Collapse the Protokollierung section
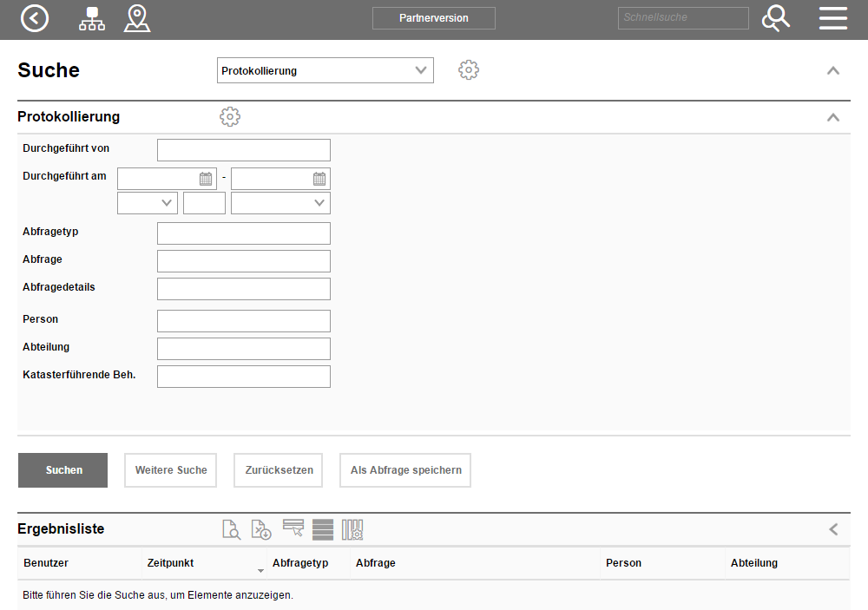 [832, 117]
